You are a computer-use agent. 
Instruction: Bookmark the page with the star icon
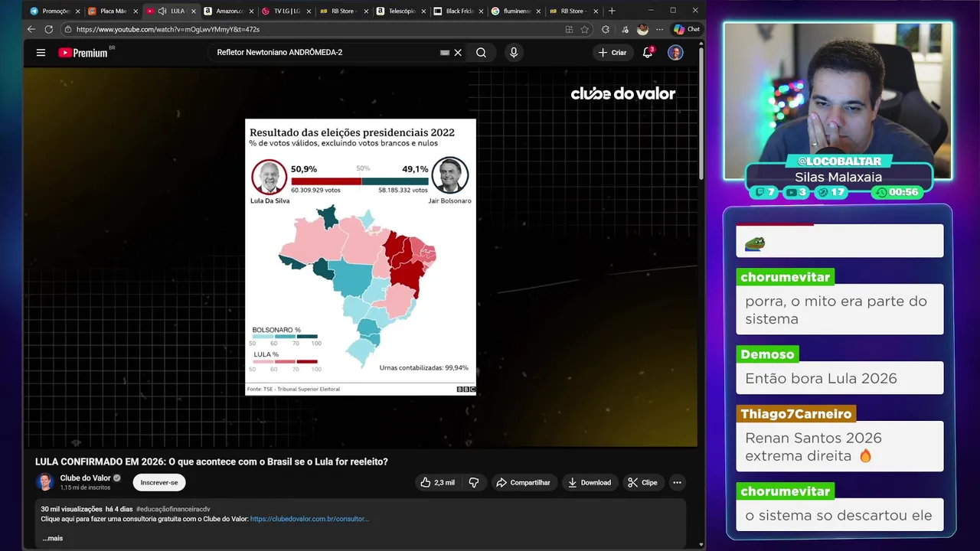[x=585, y=29]
